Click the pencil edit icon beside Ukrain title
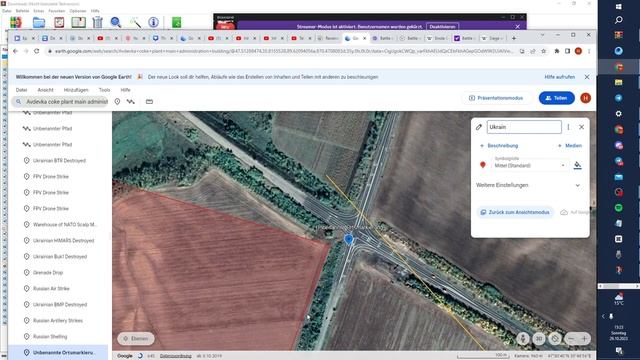The image size is (640, 360). coord(479,127)
